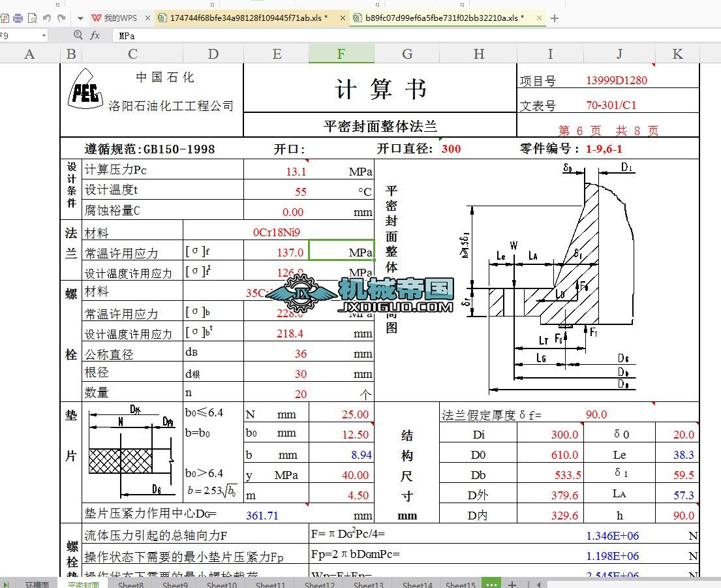
Task: Select the flange material cell 0Cr18Ni9
Action: pos(277,232)
